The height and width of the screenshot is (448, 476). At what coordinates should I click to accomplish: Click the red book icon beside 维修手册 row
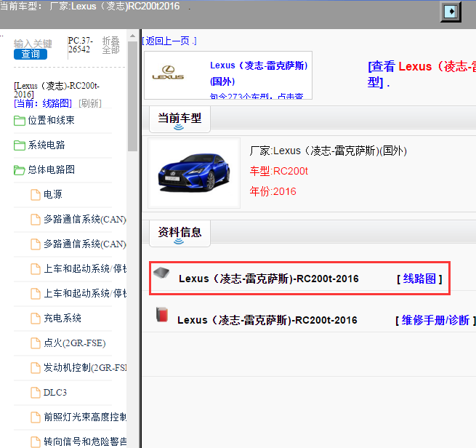coord(162,315)
